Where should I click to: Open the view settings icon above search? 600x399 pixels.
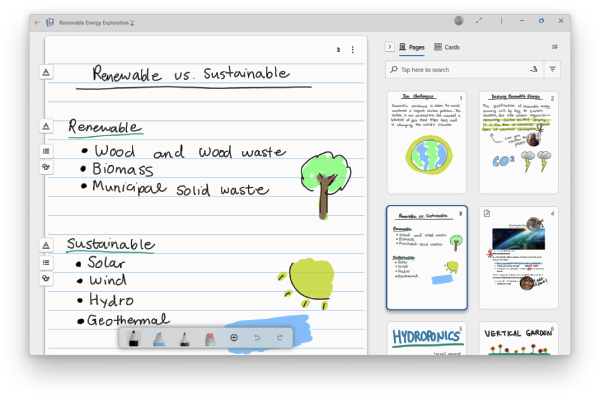click(555, 47)
